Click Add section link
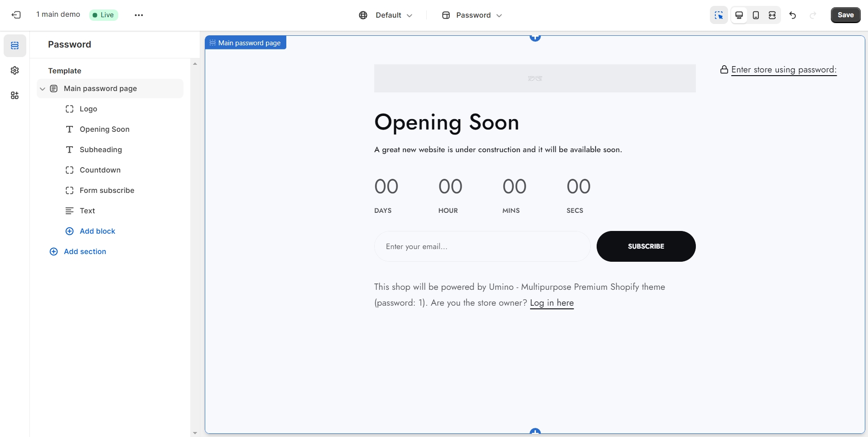The height and width of the screenshot is (437, 868). [85, 252]
